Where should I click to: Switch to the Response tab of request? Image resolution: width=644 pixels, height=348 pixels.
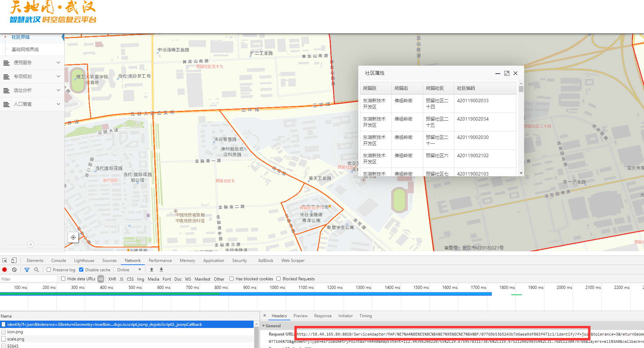pyautogui.click(x=323, y=316)
